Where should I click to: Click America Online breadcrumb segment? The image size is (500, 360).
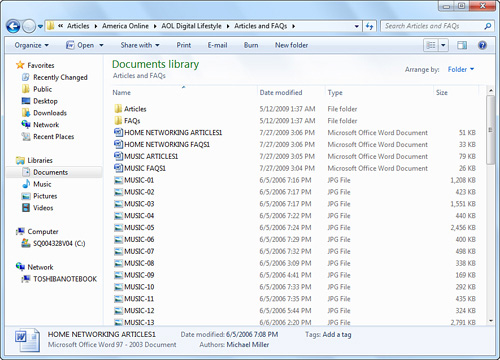[125, 26]
